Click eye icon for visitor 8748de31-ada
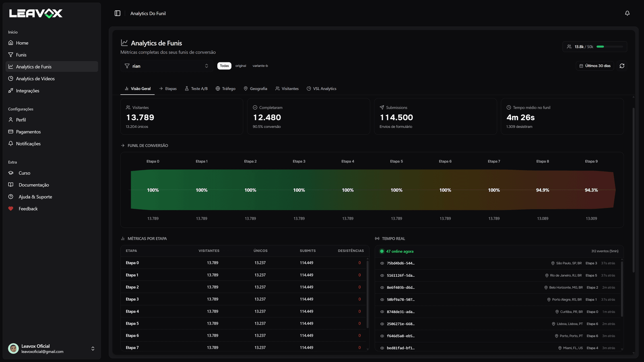 [382, 312]
